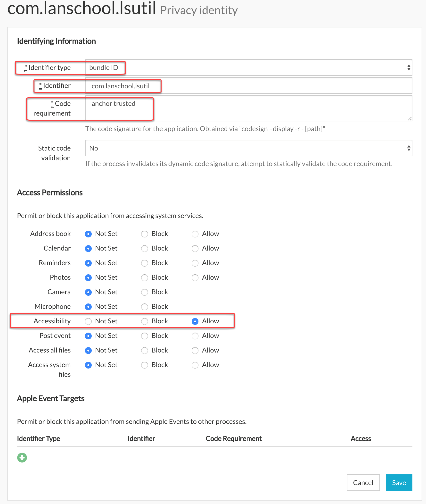Screen dimensions: 426x504
Task: Click the Apple Event Targets heading
Action: click(x=51, y=398)
